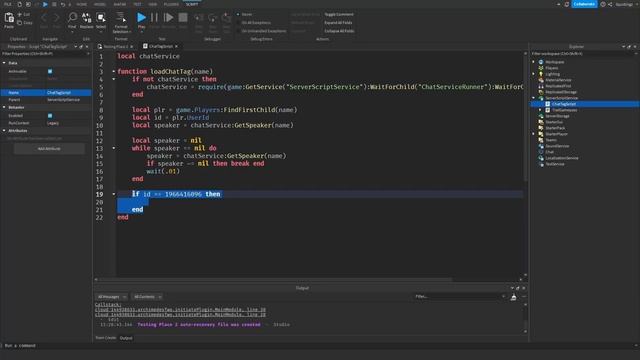Click the Step Into debugger icon
This screenshot has height=360, width=640.
pyautogui.click(x=199, y=18)
